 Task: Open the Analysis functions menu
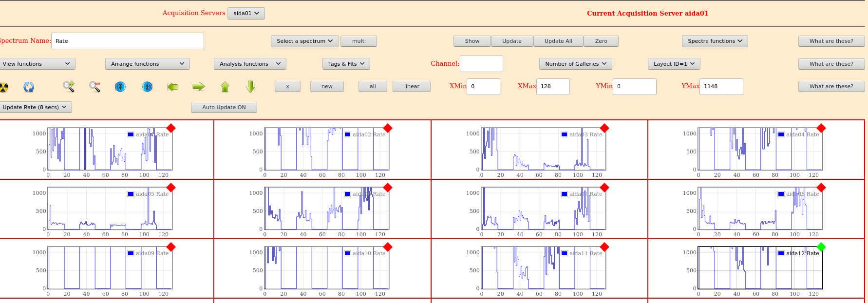[x=250, y=64]
